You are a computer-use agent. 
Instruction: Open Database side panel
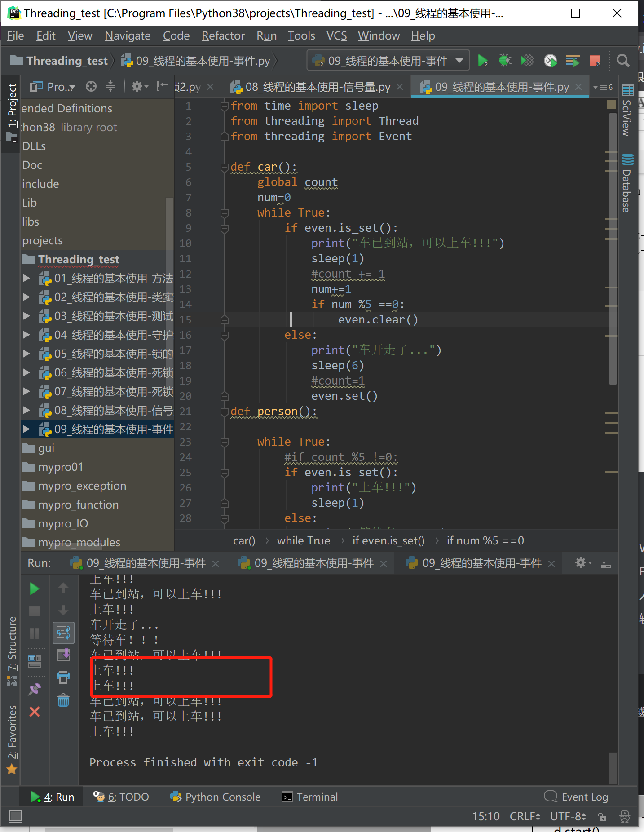pyautogui.click(x=627, y=183)
